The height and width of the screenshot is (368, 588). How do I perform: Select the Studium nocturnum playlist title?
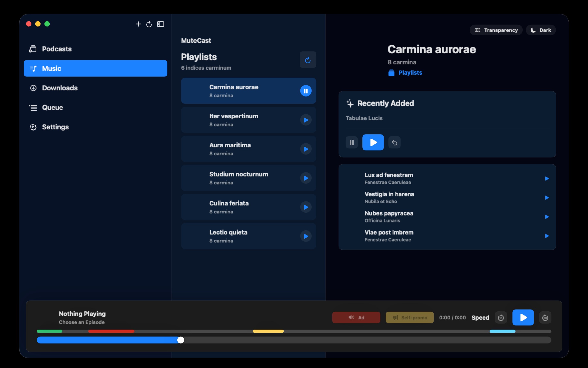239,174
